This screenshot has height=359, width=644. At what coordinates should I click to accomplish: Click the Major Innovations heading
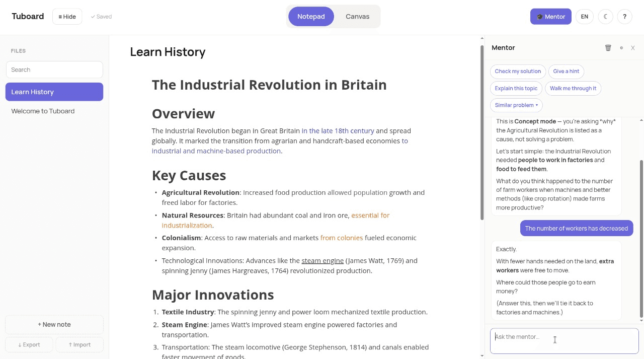(213, 295)
